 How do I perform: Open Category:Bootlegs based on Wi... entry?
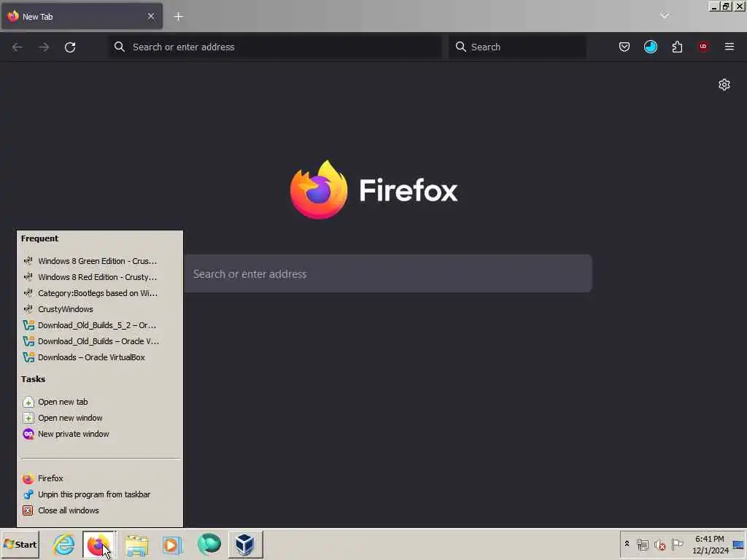pos(100,293)
